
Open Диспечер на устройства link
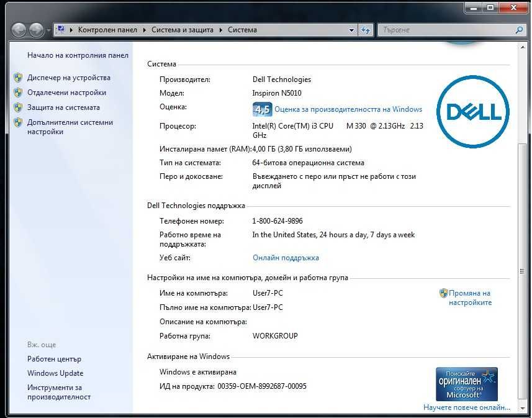(x=69, y=78)
